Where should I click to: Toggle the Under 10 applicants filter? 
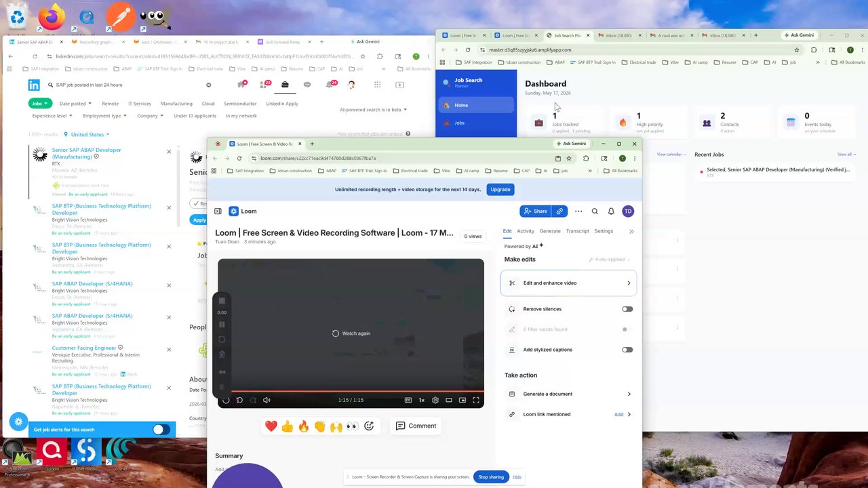click(x=195, y=116)
